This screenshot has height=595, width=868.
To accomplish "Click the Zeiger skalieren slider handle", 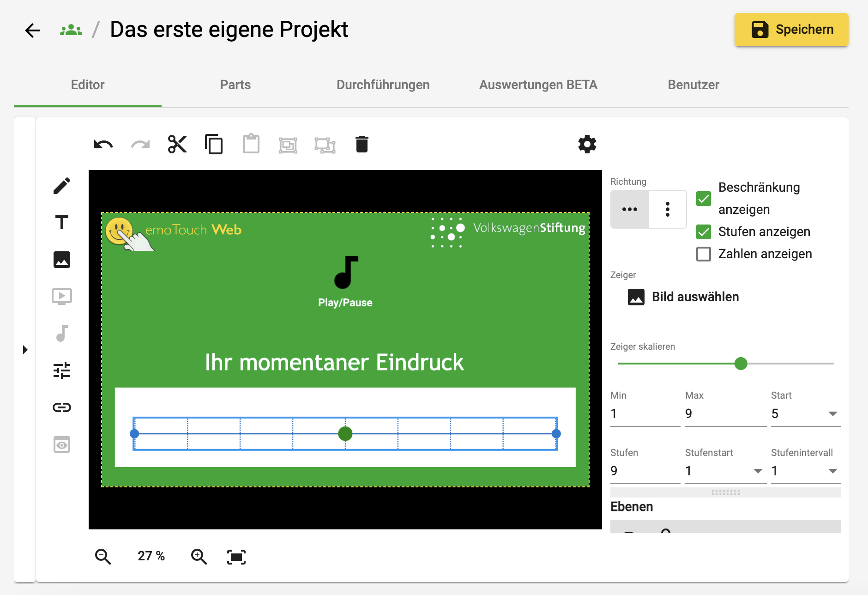I will click(741, 364).
